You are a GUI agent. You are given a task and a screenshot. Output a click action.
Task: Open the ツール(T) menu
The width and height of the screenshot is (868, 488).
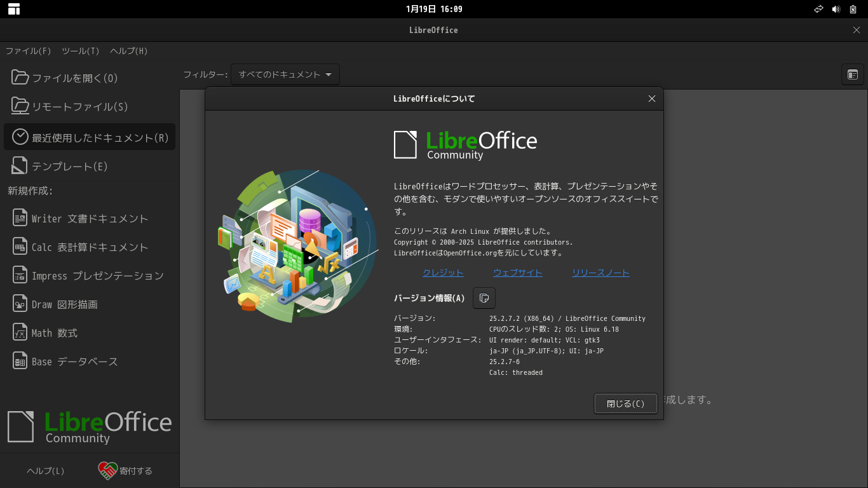tap(81, 51)
